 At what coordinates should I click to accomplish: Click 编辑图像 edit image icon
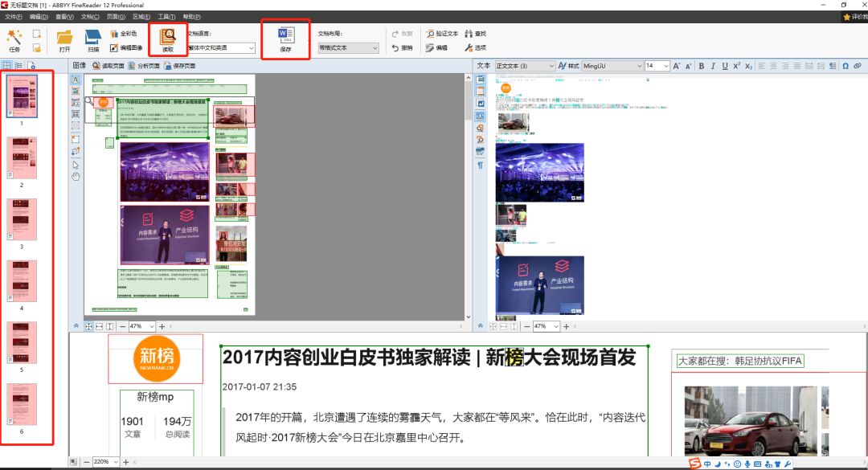[126, 47]
